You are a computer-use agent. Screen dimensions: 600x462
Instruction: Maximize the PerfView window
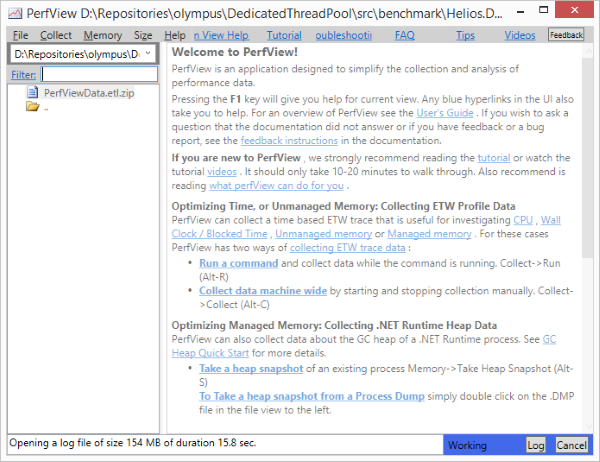543,10
